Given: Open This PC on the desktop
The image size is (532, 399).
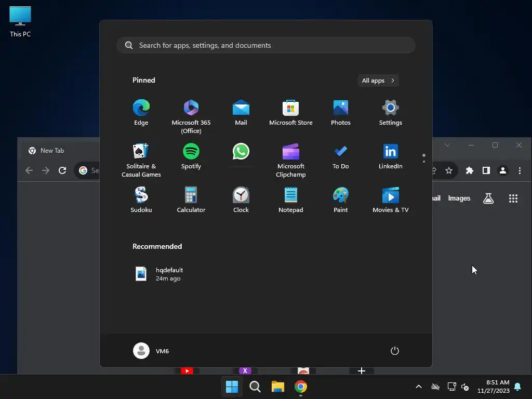Looking at the screenshot, I should click(20, 21).
